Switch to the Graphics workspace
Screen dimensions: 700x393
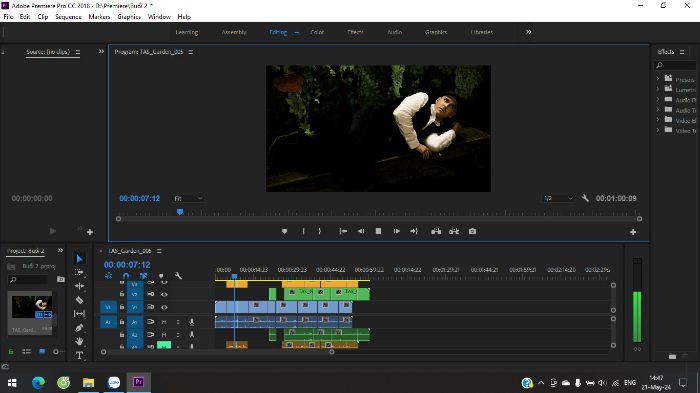coord(436,32)
